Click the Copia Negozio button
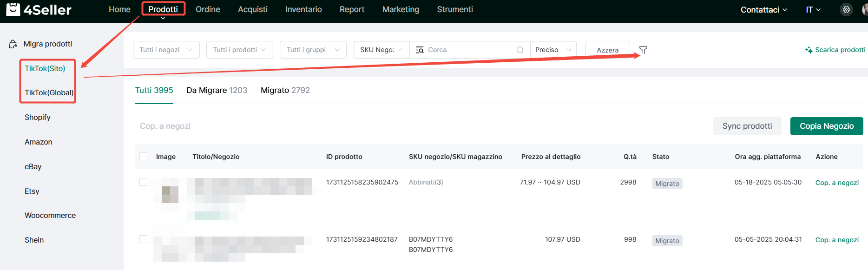The width and height of the screenshot is (868, 270). point(827,126)
